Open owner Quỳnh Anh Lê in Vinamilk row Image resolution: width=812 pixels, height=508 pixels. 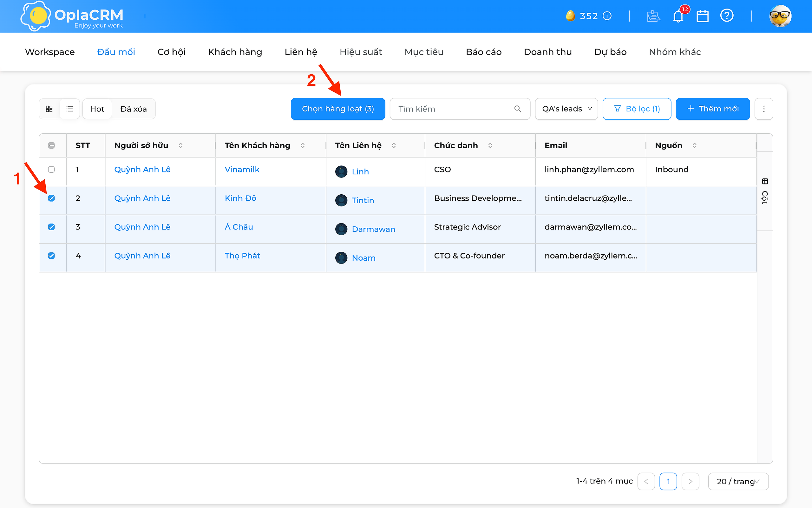[x=142, y=169]
